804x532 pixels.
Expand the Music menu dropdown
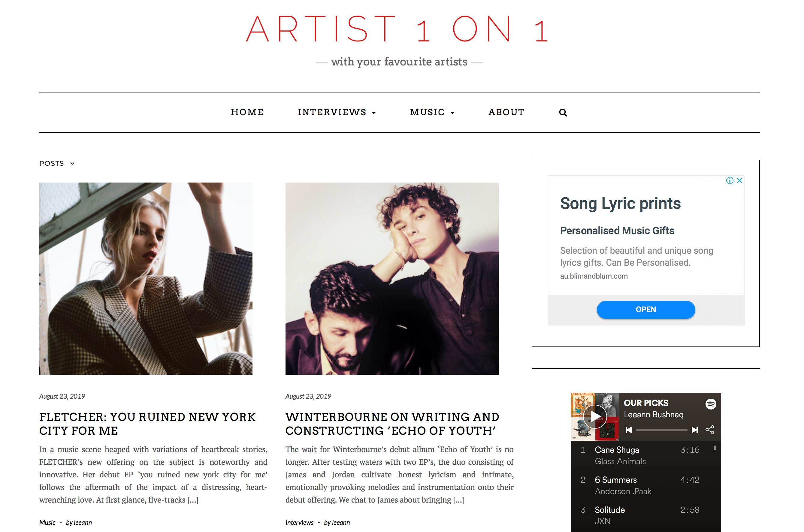433,112
